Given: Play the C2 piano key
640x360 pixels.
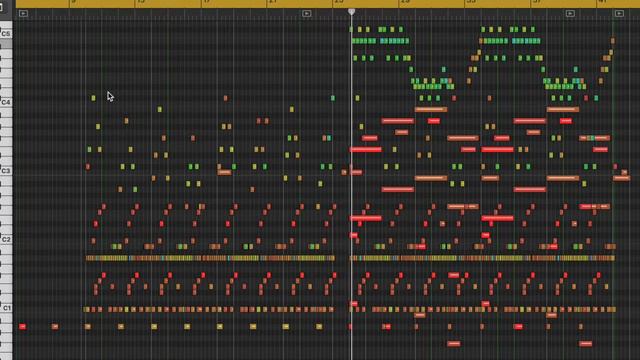Looking at the screenshot, I should click(x=6, y=239).
